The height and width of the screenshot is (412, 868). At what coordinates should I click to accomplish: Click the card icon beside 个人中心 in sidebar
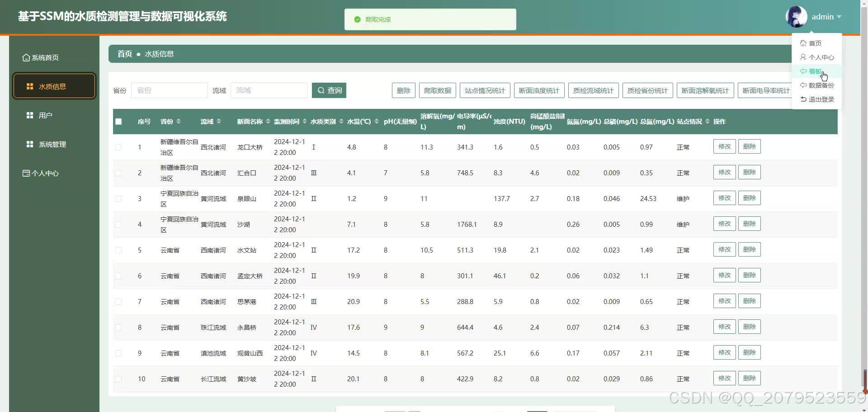coord(26,173)
